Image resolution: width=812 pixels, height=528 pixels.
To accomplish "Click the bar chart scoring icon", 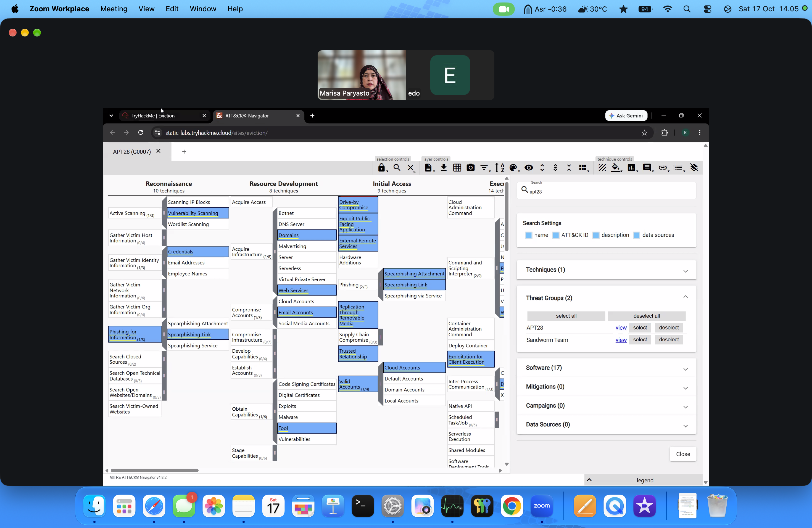I will (632, 167).
